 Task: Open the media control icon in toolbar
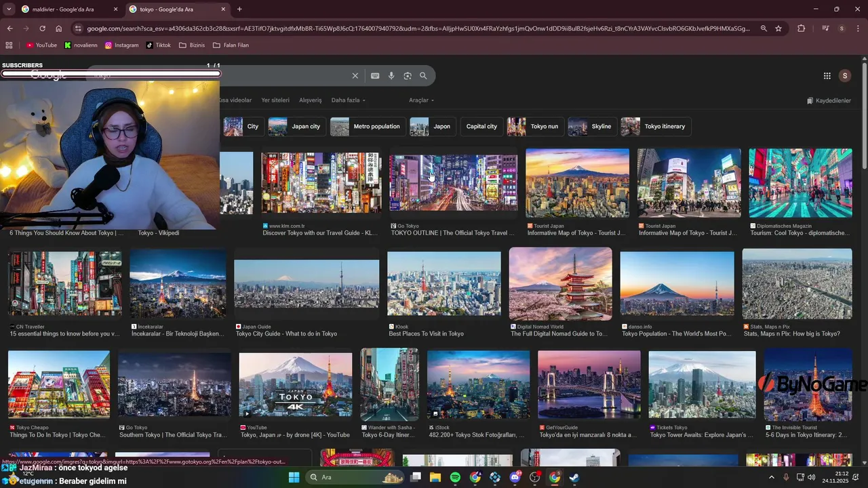[825, 28]
